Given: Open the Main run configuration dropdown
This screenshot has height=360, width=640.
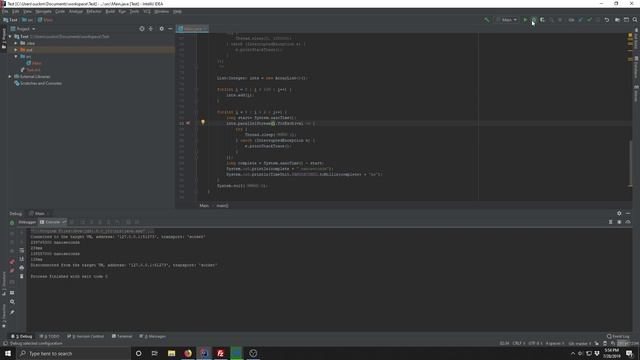Looking at the screenshot, I should tap(507, 20).
